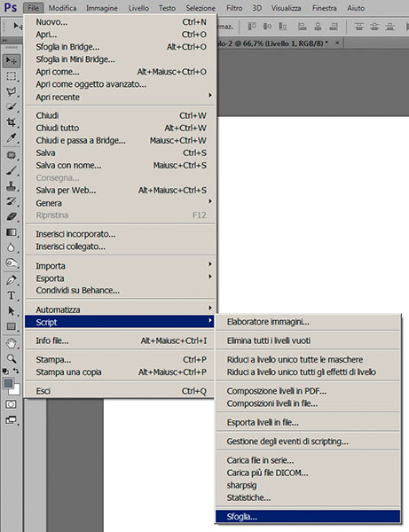Screen dimensions: 409x532
Task: Select the Pen tool
Action: click(12, 280)
